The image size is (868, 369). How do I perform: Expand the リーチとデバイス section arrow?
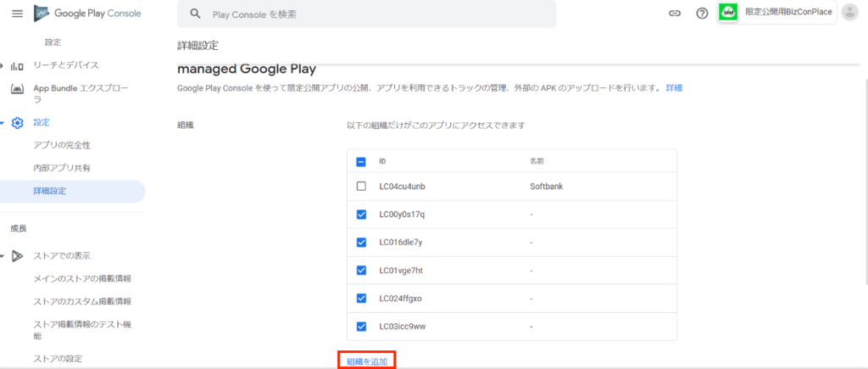tap(3, 65)
